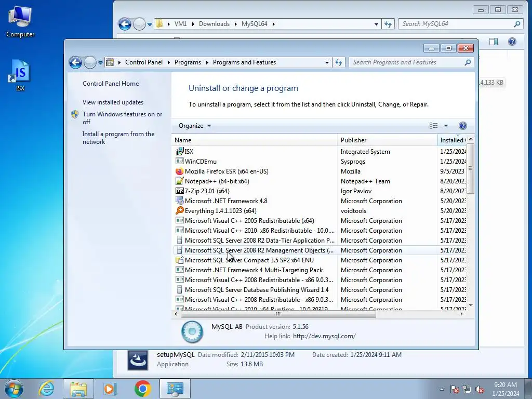Launch Google Chrome from taskbar
This screenshot has height=399, width=532.
pos(142,389)
